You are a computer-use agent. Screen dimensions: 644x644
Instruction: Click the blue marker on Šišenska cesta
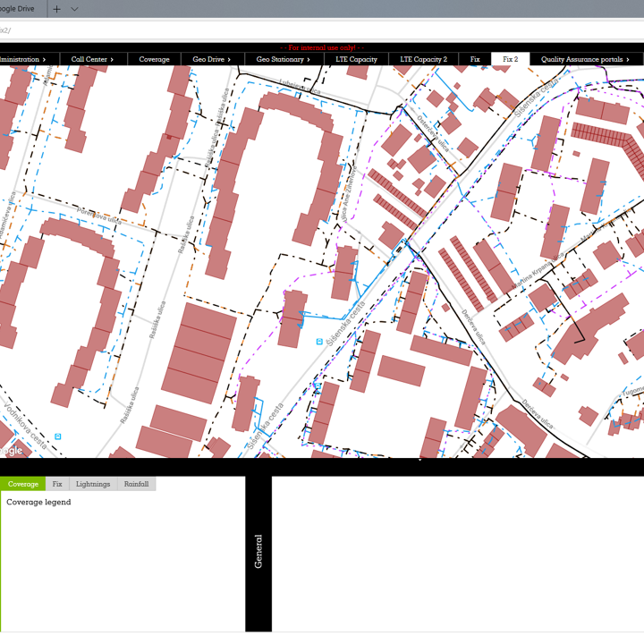[320, 342]
